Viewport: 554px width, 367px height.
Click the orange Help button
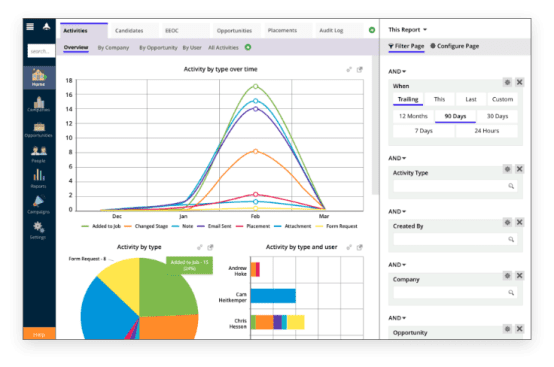tap(39, 333)
